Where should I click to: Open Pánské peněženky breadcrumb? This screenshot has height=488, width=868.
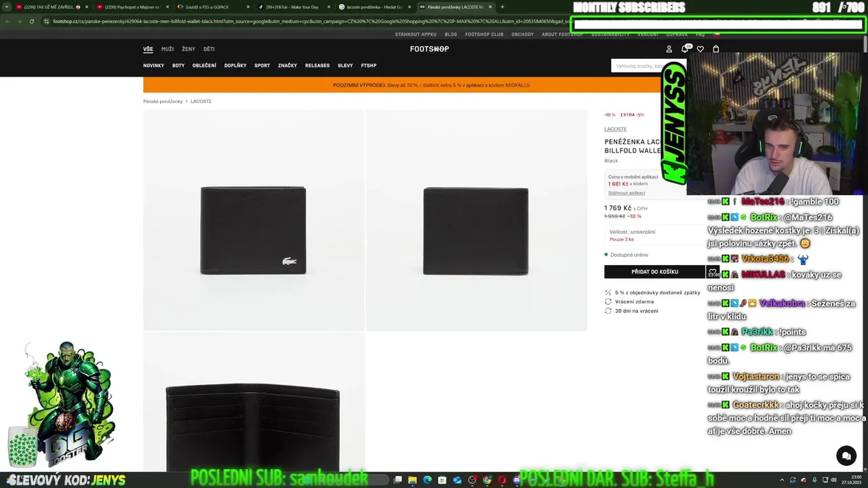coord(163,102)
